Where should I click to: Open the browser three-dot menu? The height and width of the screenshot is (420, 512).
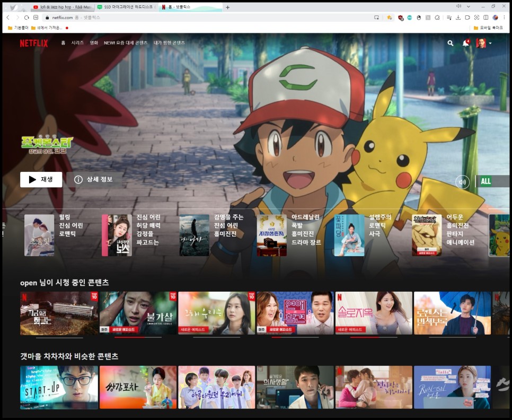pyautogui.click(x=505, y=17)
